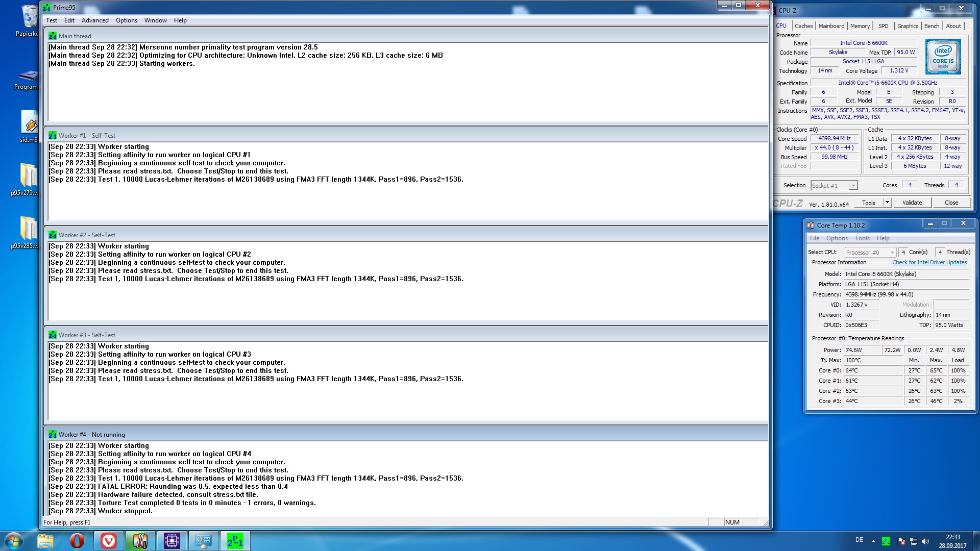Open Prime95 from the taskbar

coord(235,541)
